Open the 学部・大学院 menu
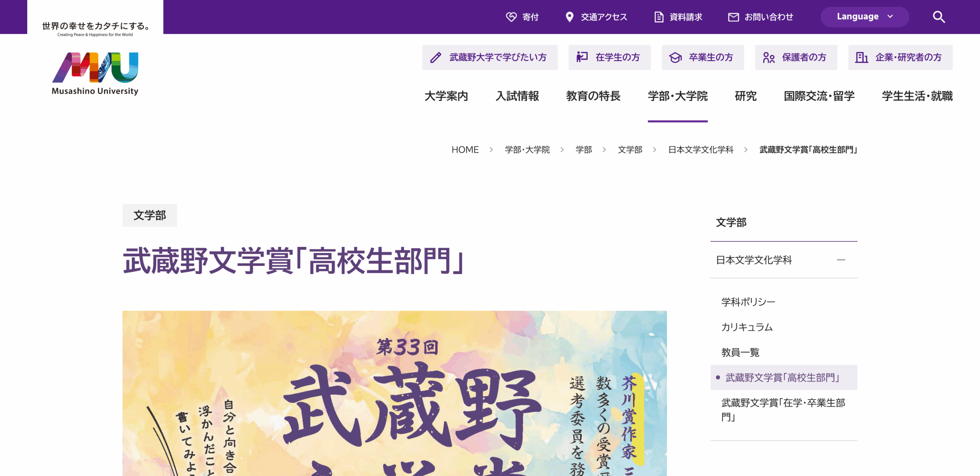 click(x=678, y=96)
